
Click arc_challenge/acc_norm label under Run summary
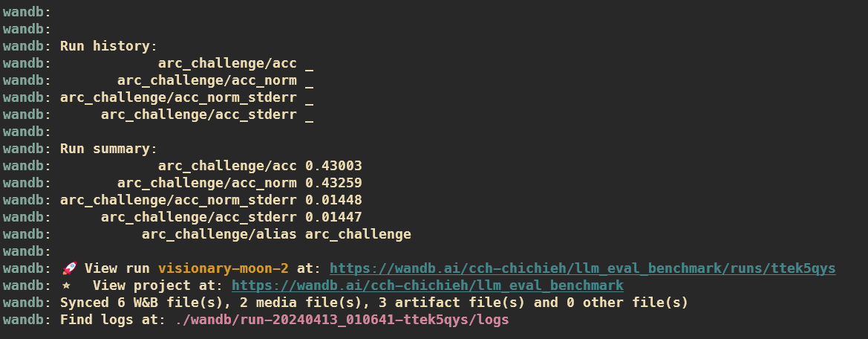point(206,183)
